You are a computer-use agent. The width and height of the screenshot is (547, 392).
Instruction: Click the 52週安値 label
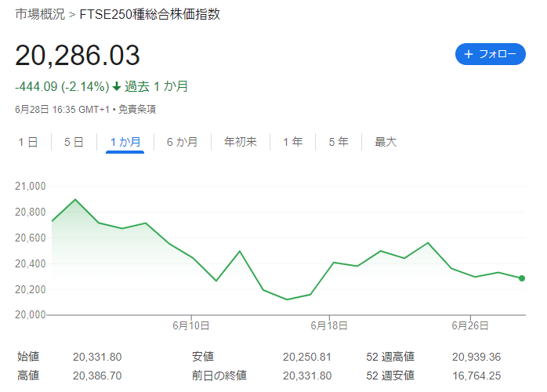pyautogui.click(x=390, y=376)
